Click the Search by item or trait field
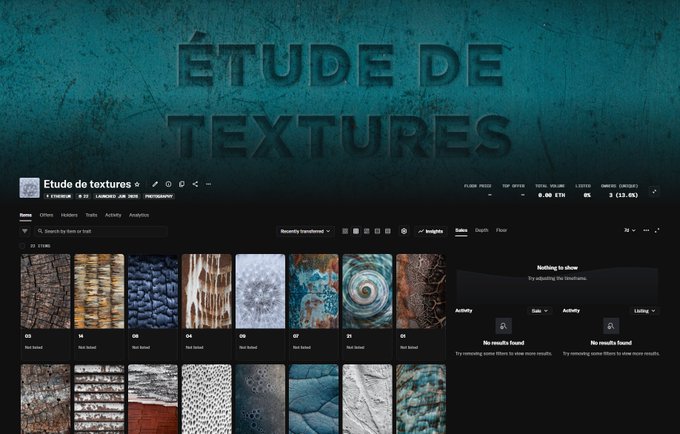Viewport: 680px width, 434px height. tap(101, 231)
